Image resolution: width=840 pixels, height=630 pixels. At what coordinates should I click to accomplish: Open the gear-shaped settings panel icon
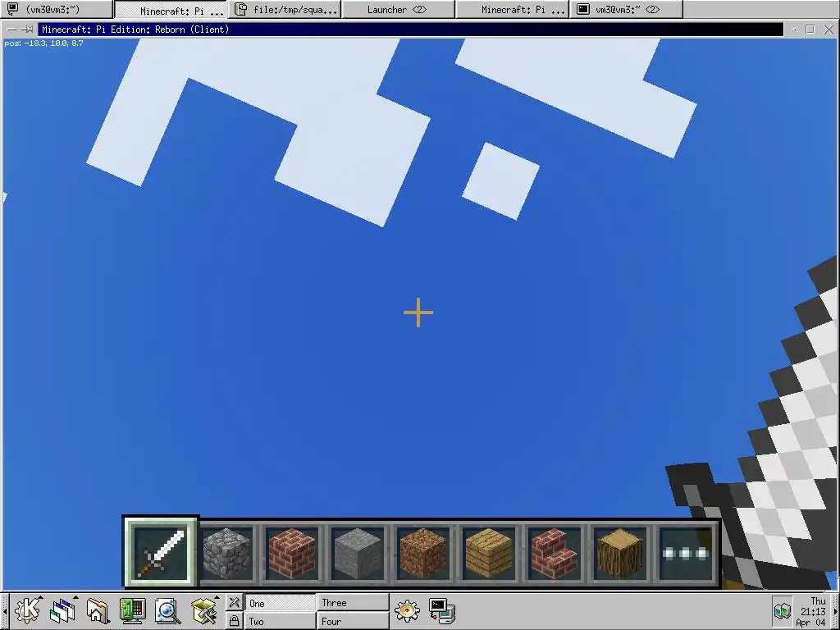coord(407,611)
